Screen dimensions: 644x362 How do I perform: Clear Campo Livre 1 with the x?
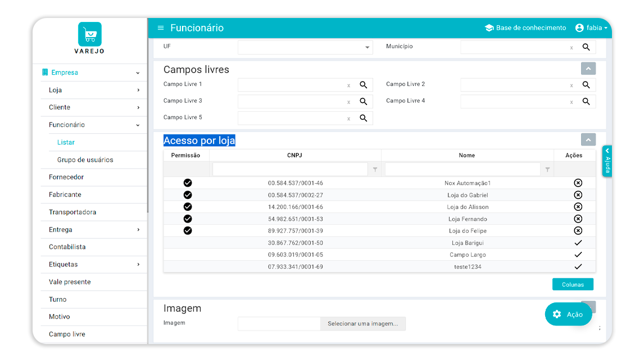click(349, 85)
